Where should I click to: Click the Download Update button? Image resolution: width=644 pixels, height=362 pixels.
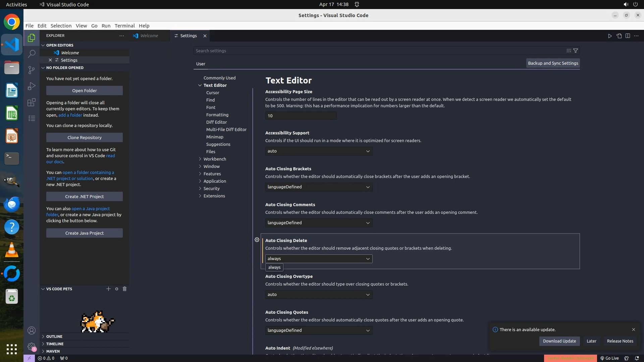[x=559, y=341]
